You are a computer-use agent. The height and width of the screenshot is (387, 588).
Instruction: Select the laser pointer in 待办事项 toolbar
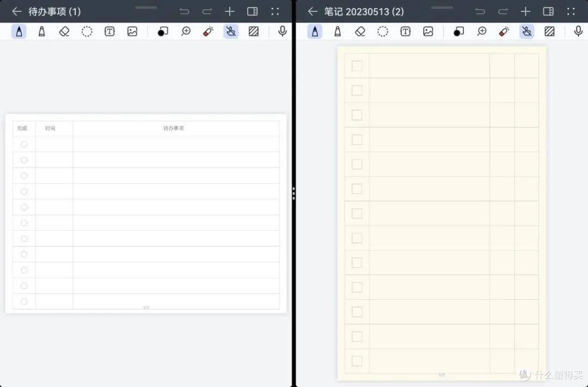pos(208,32)
